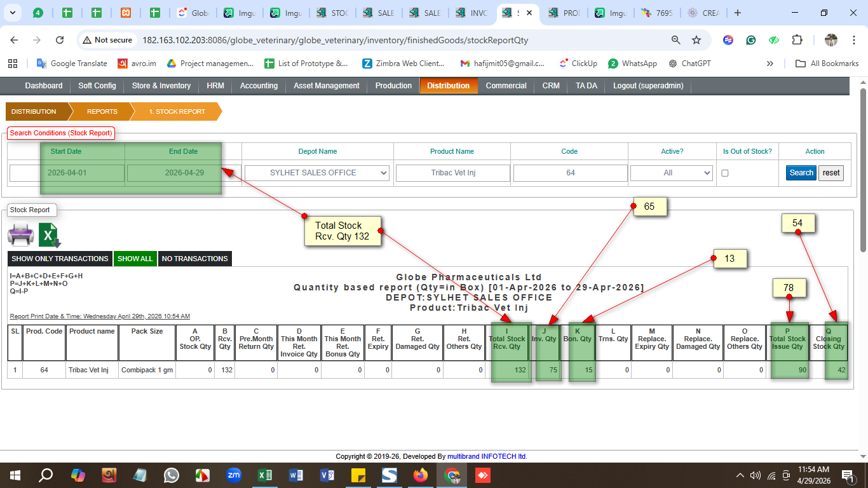Viewport: 868px width, 488px height.
Task: Click the browser address bar URL
Action: [x=335, y=40]
